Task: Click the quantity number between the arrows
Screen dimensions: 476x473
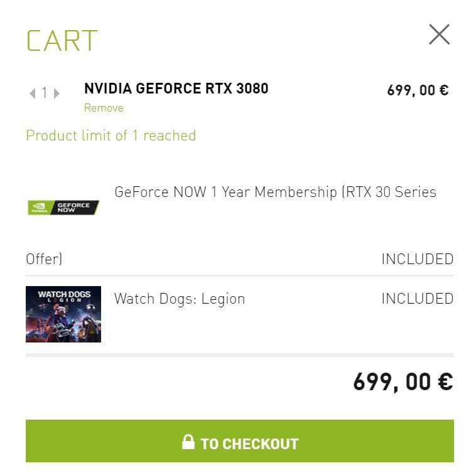Action: (x=45, y=93)
